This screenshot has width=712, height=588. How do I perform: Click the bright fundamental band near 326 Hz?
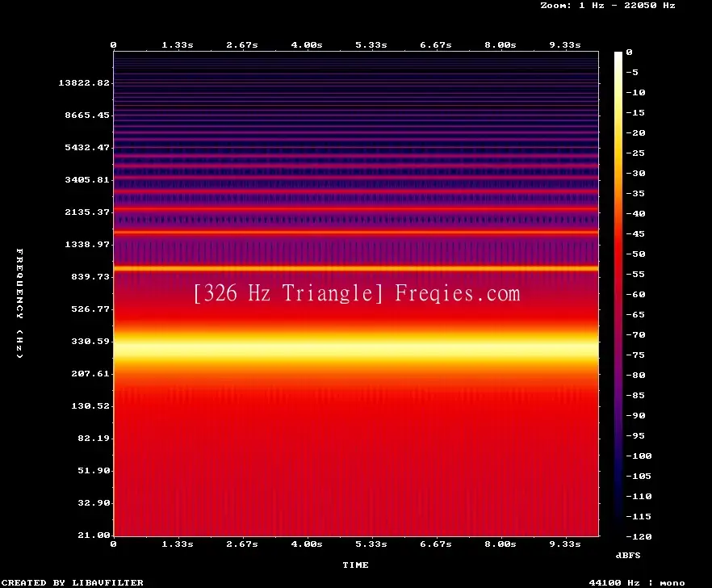(x=356, y=349)
